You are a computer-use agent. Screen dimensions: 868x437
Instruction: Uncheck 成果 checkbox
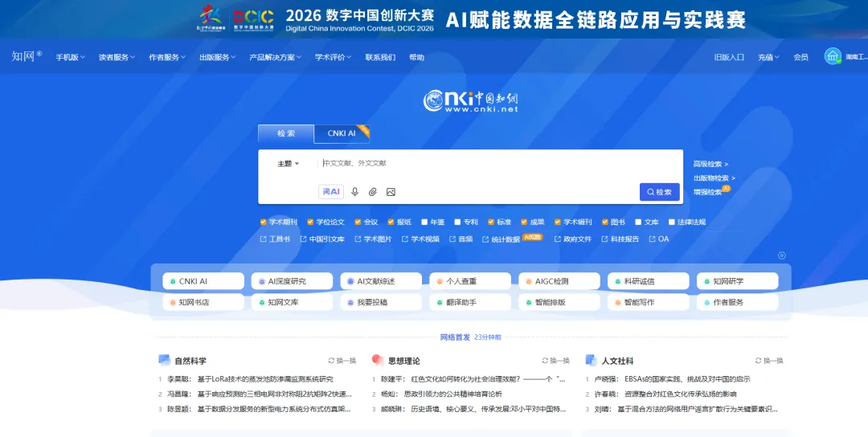[524, 222]
